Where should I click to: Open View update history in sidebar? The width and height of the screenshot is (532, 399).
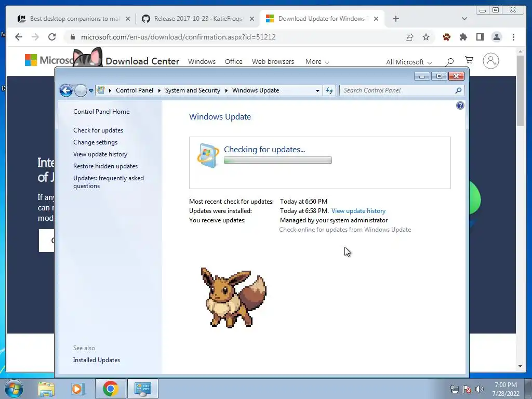100,154
